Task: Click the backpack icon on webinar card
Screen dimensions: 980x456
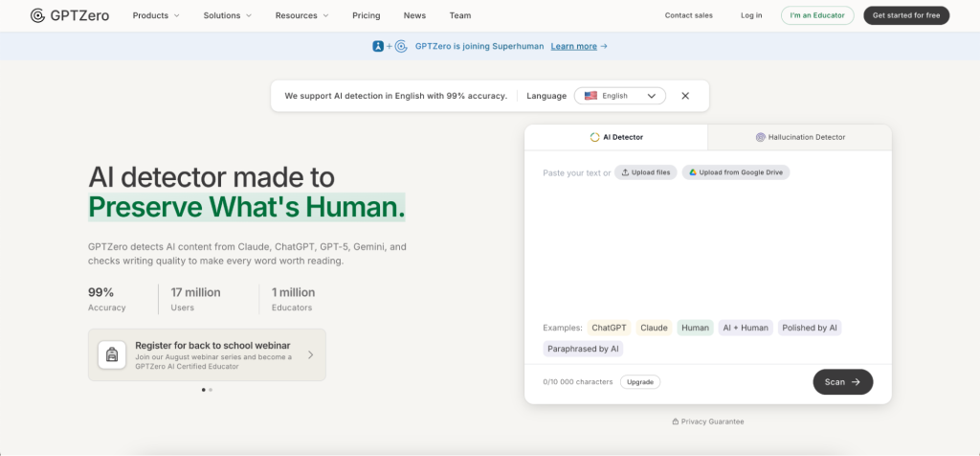Action: point(112,354)
